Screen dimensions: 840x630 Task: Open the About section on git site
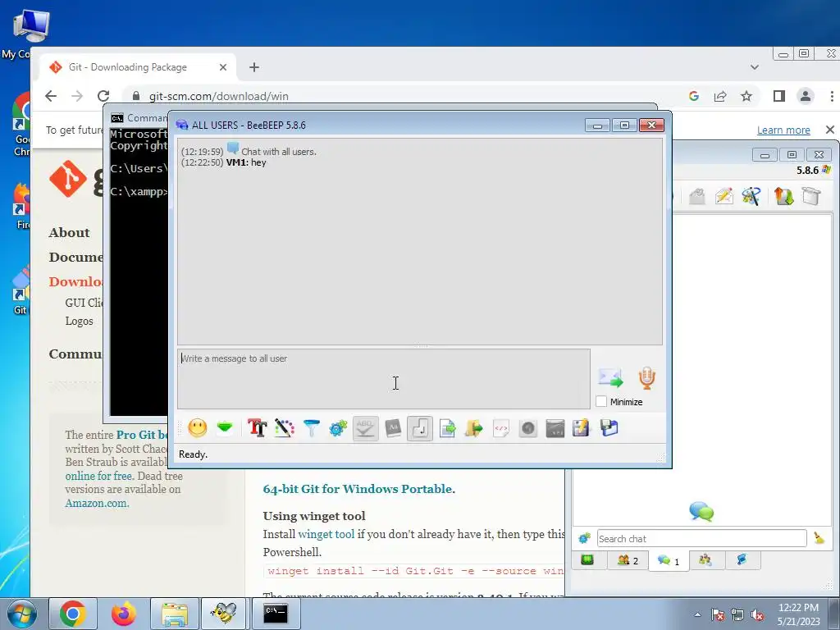pyautogui.click(x=69, y=232)
